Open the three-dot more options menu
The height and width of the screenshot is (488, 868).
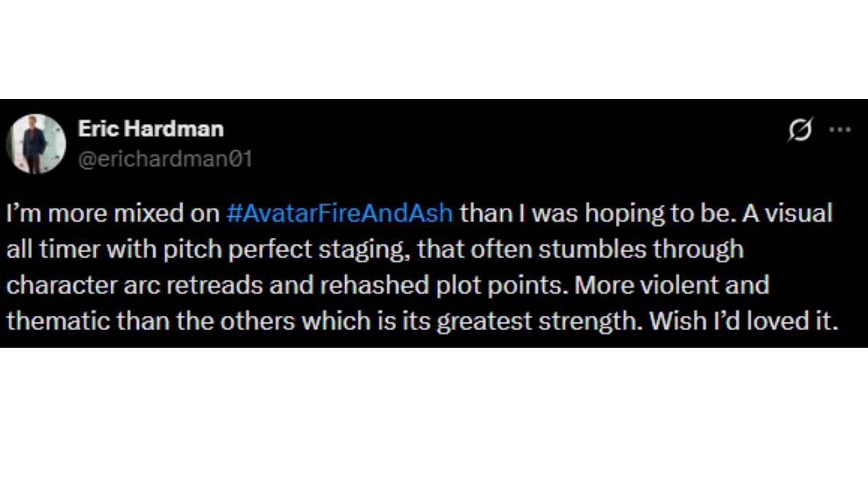point(840,129)
